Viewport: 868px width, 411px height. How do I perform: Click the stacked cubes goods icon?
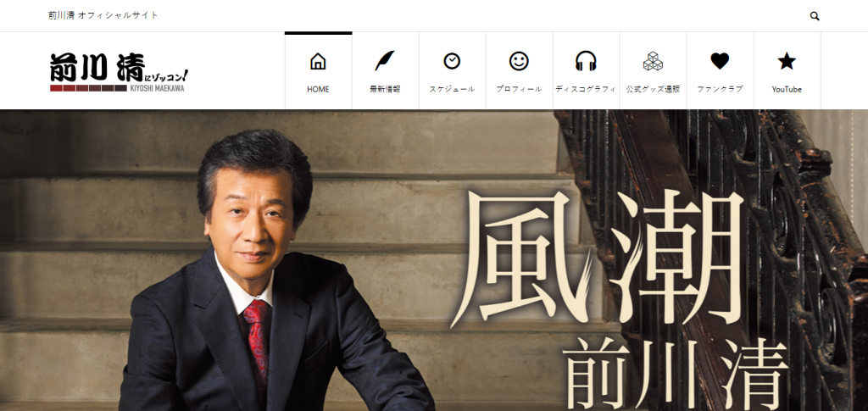pos(653,61)
